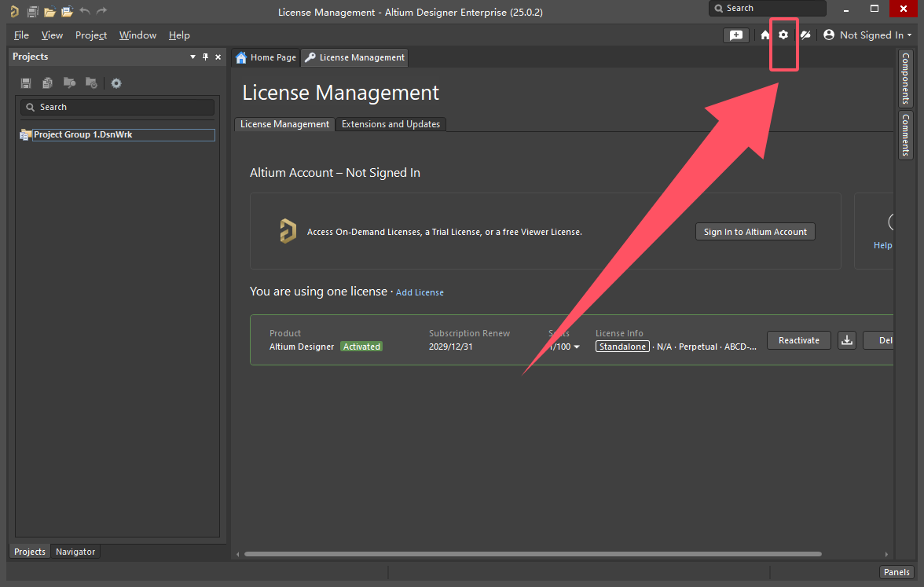Go to the Home page icon in top right
The image size is (924, 587).
tap(765, 35)
